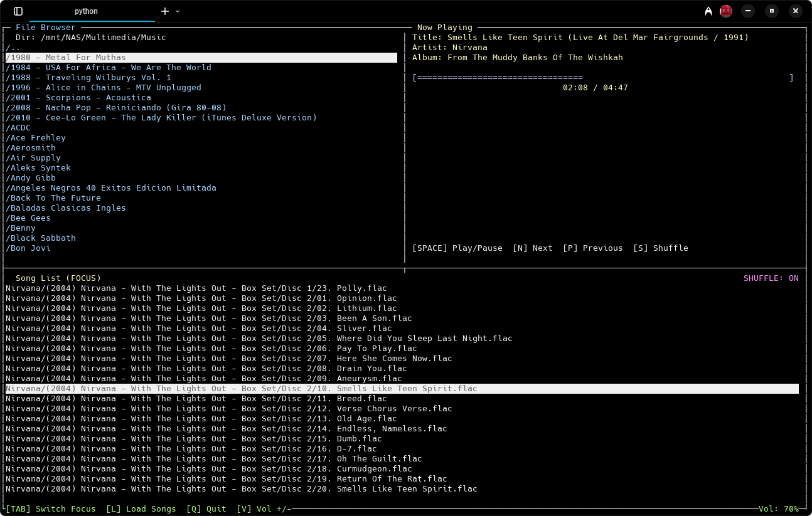This screenshot has height=516, width=812.
Task: Open 2001 - Scorpions - Acoustica folder
Action: coord(78,98)
